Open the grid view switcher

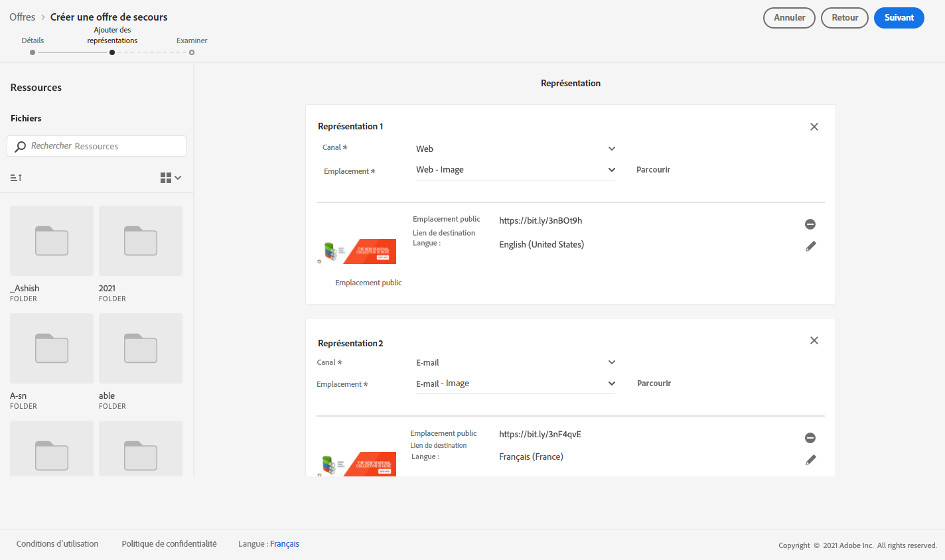171,178
